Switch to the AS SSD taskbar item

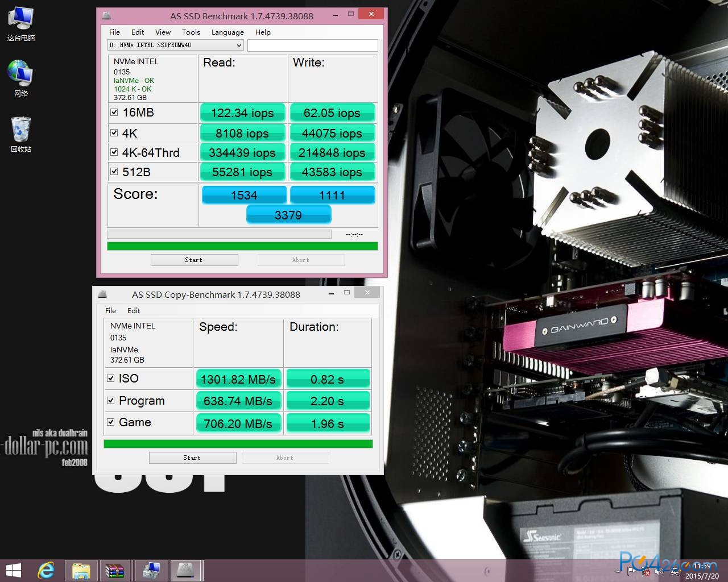click(x=186, y=570)
